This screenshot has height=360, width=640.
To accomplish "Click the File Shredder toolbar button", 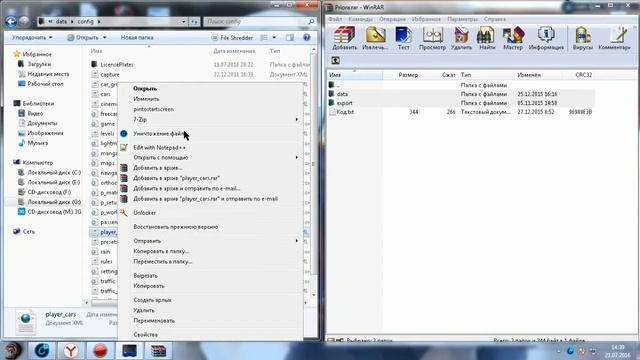I will [232, 38].
